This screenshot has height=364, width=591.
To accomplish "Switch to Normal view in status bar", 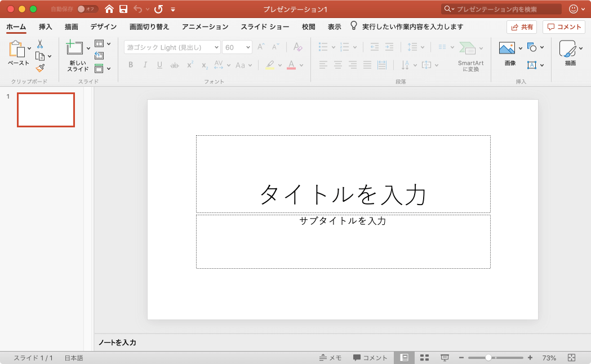I will coord(404,358).
